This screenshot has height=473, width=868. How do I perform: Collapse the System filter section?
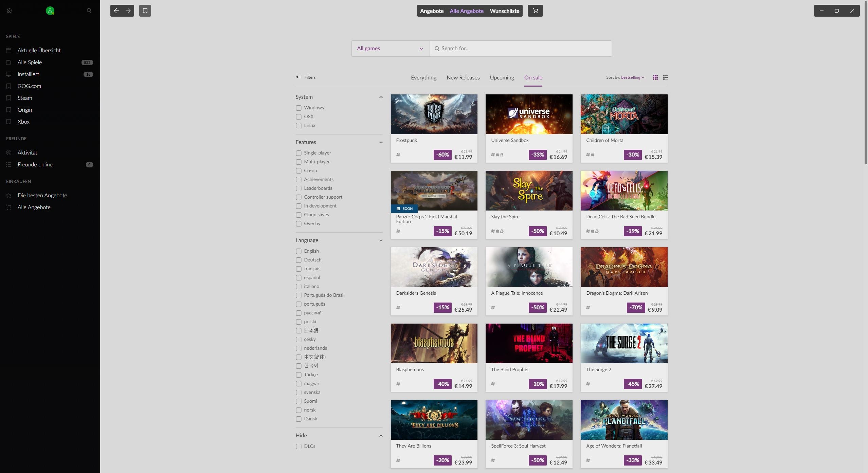pos(381,97)
